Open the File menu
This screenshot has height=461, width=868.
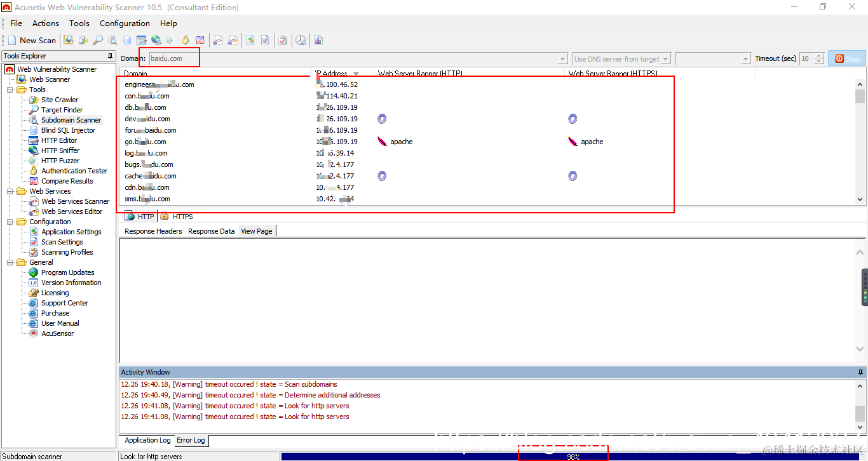click(x=17, y=23)
